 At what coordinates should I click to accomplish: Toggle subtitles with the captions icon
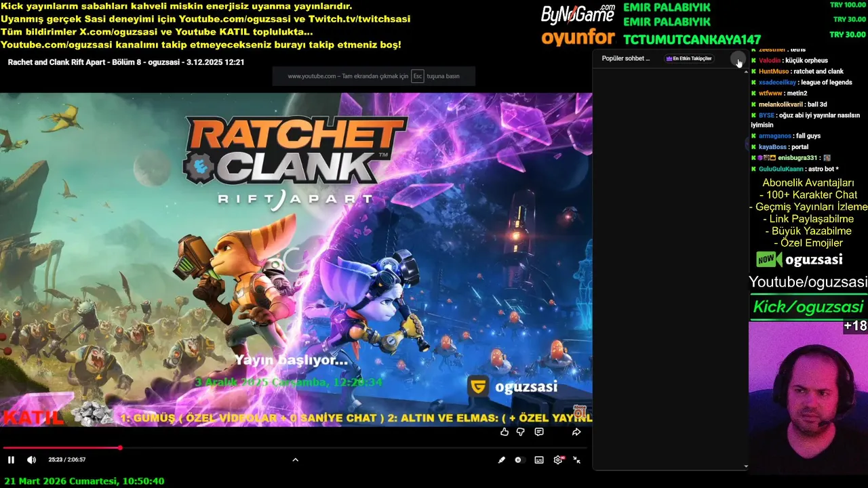click(539, 460)
